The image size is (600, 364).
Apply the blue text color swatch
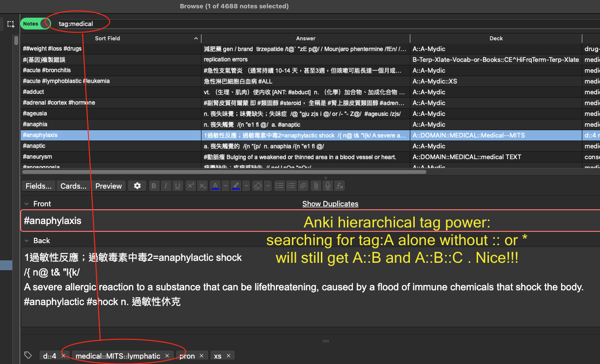[215, 186]
